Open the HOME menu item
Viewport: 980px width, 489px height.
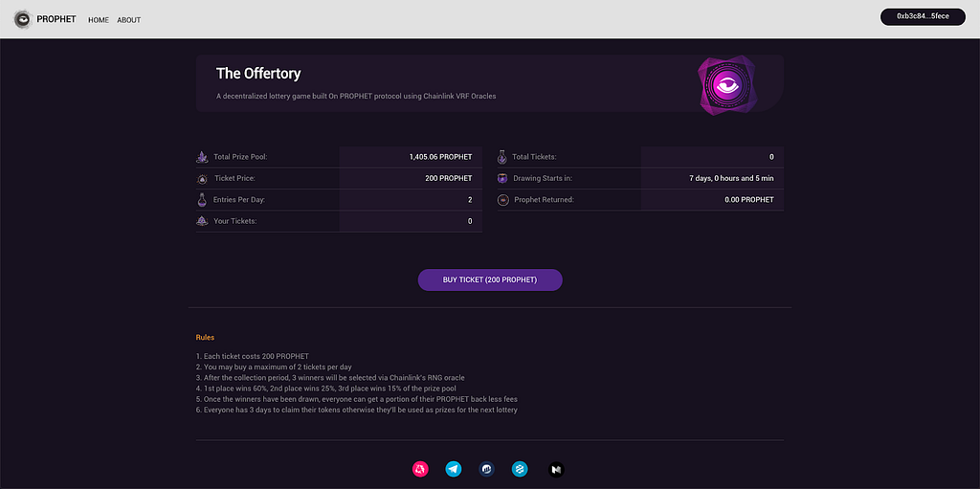tap(99, 20)
